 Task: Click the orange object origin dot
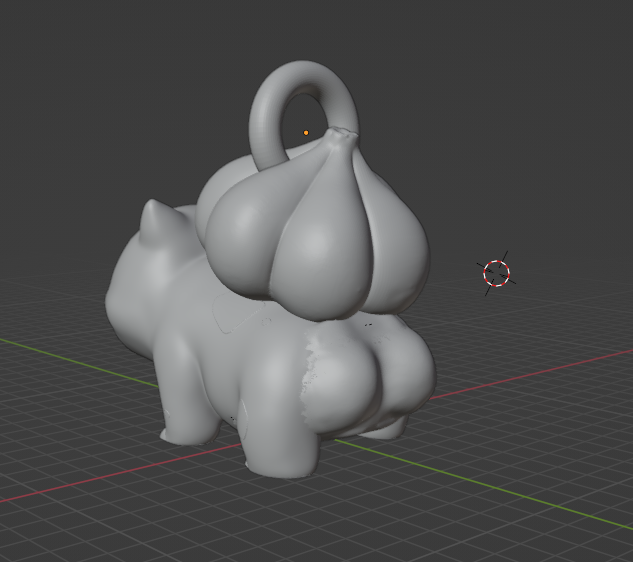tap(306, 132)
